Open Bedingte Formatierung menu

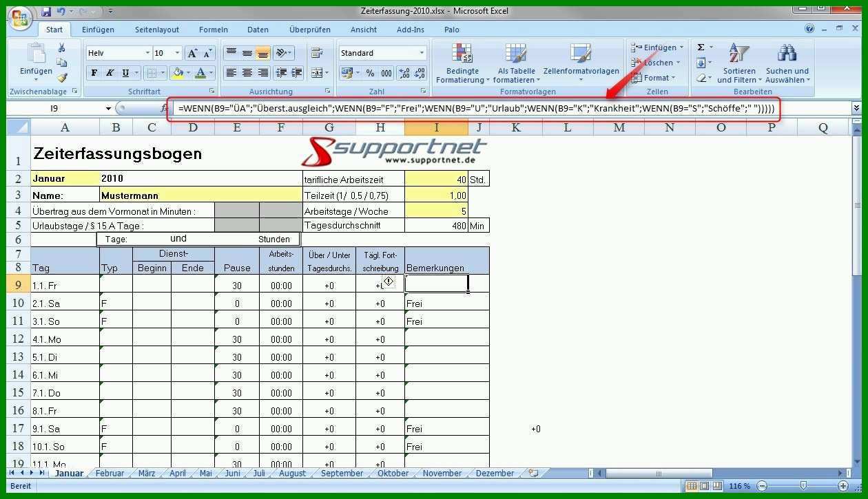[462, 64]
